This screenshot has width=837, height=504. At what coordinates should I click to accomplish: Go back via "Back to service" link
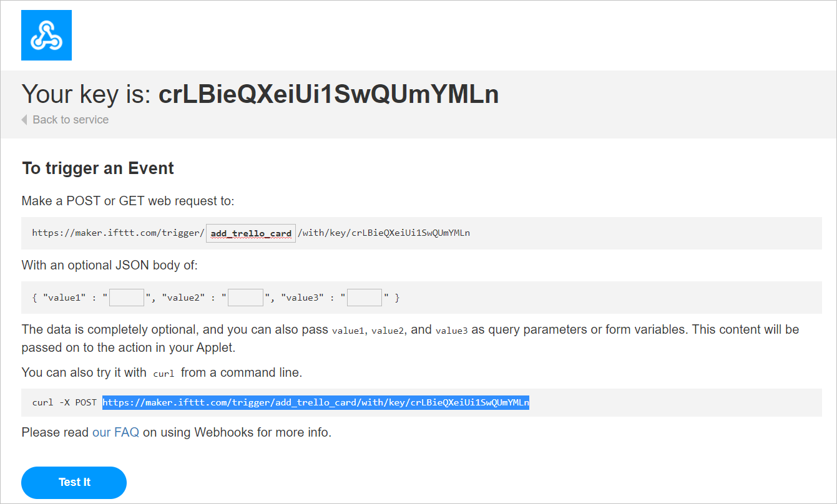coord(70,120)
